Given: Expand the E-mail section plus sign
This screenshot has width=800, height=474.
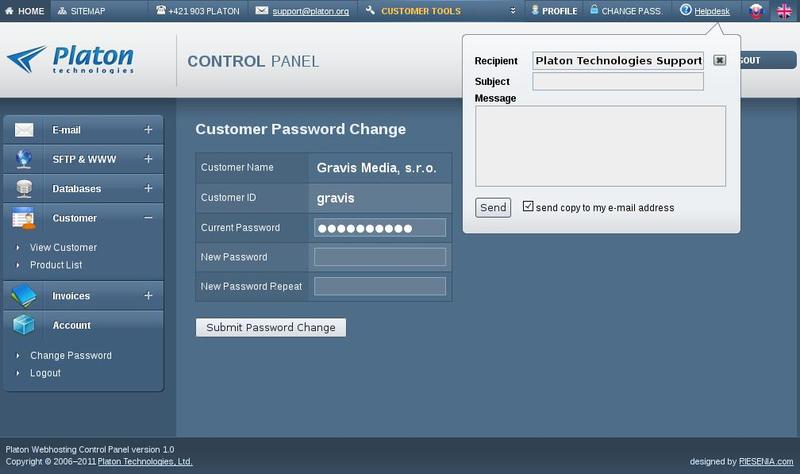Looking at the screenshot, I should (x=148, y=130).
